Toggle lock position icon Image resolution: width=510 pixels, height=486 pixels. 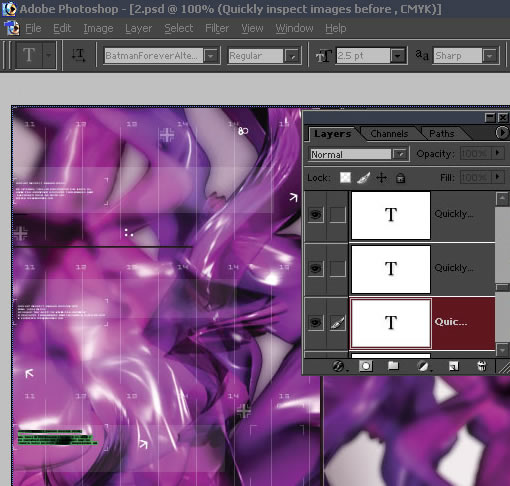click(381, 178)
